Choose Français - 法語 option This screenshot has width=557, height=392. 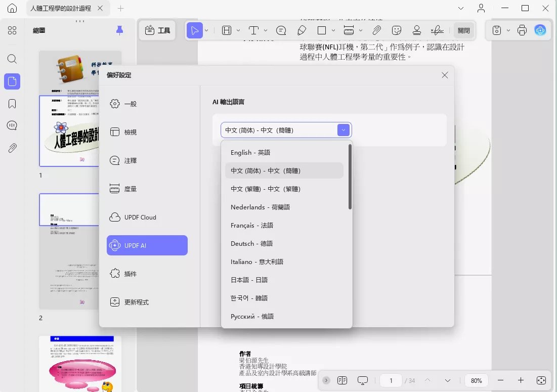click(x=284, y=225)
